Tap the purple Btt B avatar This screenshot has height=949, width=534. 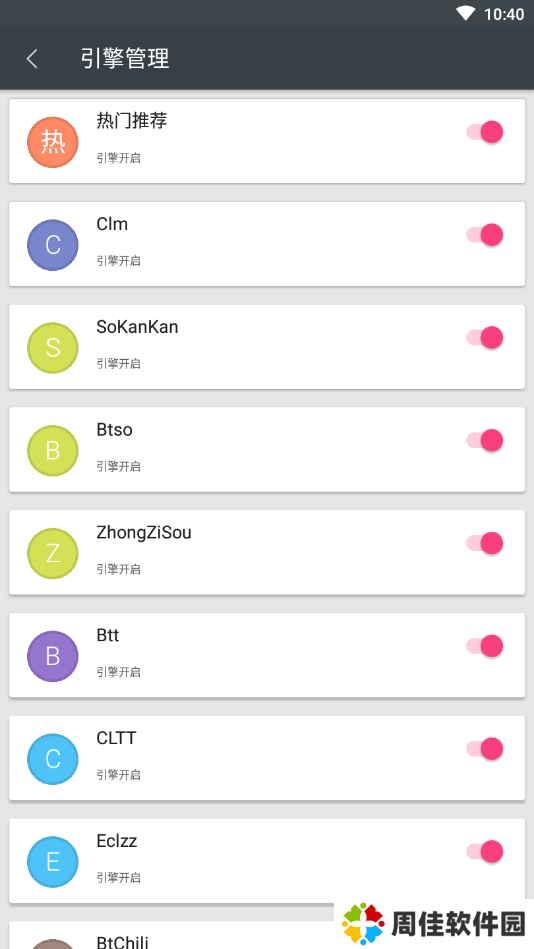tap(53, 657)
